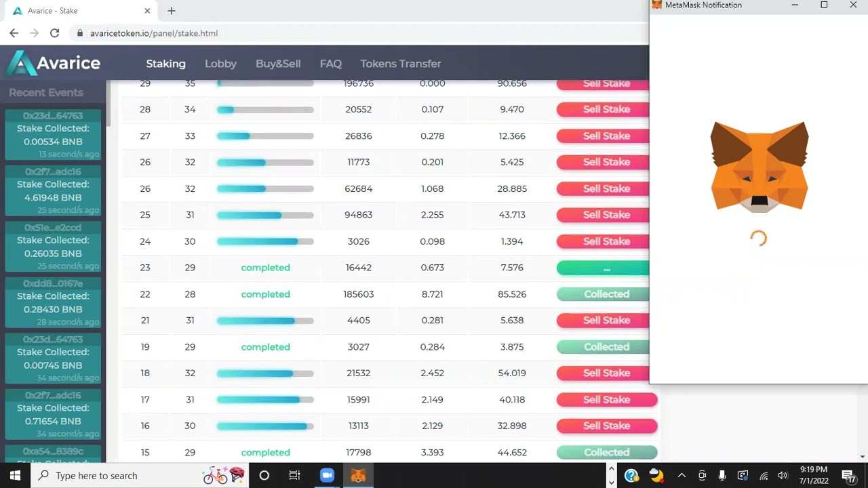Click Recent Events heading
This screenshot has height=488, width=868.
coord(46,93)
